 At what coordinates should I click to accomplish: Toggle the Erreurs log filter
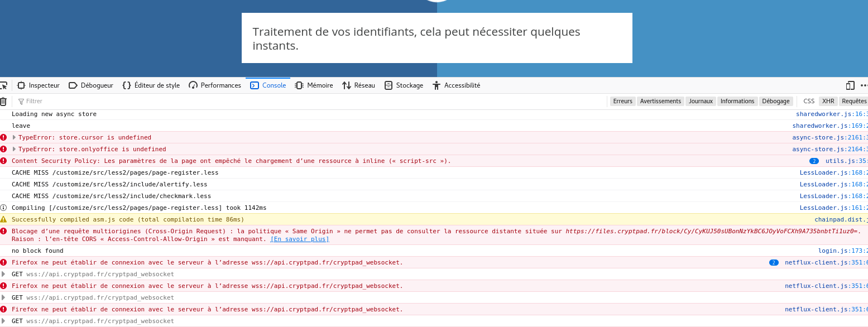click(x=622, y=101)
